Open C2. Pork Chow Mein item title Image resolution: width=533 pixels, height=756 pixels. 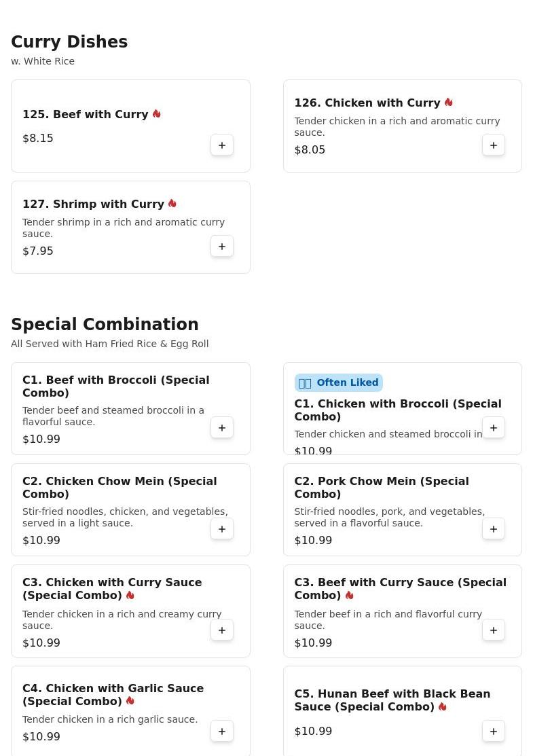(x=382, y=488)
